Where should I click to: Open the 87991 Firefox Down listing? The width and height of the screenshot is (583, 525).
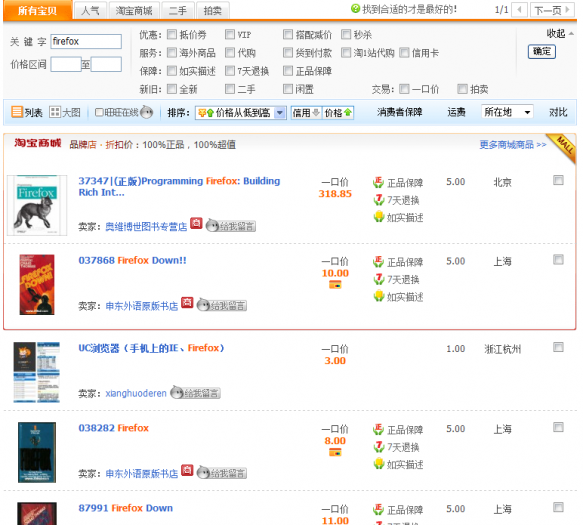point(126,508)
